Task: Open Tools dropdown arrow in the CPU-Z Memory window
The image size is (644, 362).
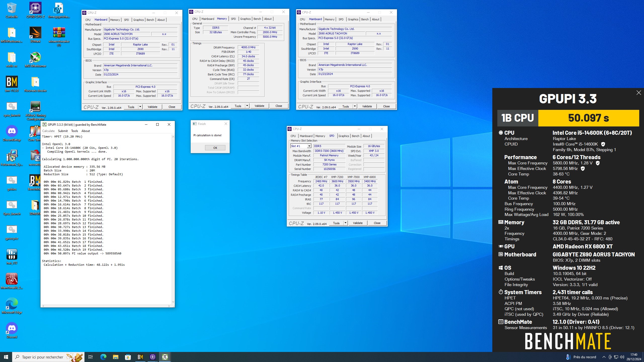Action: tap(247, 106)
